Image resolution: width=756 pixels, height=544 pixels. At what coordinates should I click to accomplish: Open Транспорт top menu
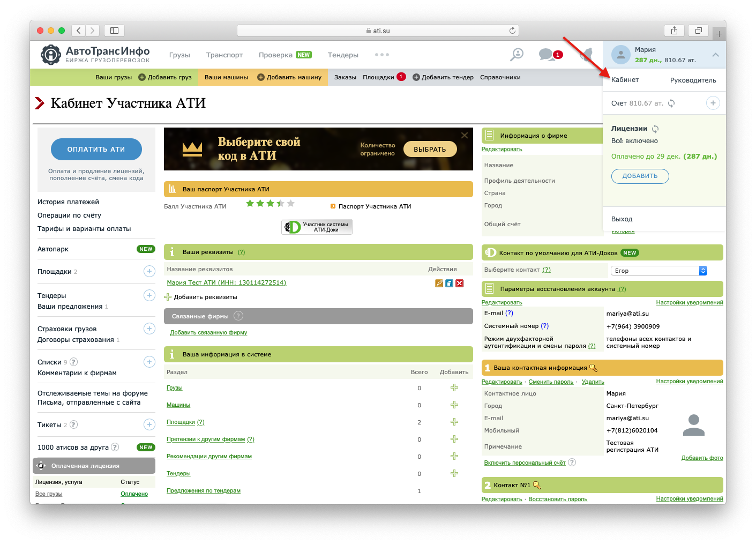coord(224,55)
